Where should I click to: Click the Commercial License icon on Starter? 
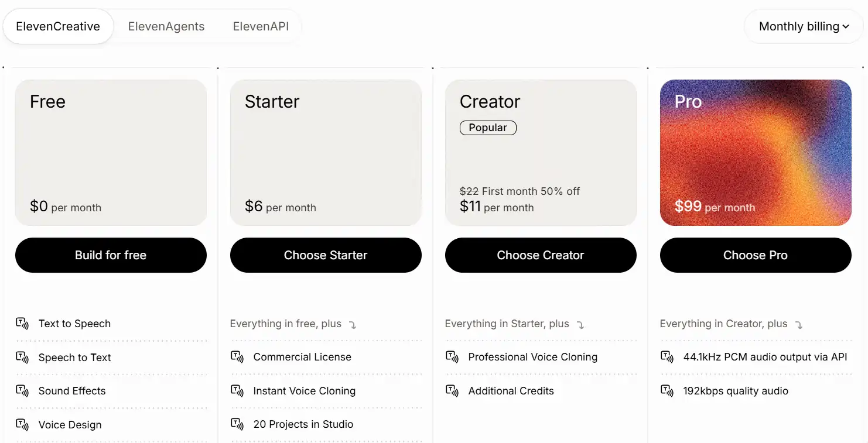click(x=237, y=356)
